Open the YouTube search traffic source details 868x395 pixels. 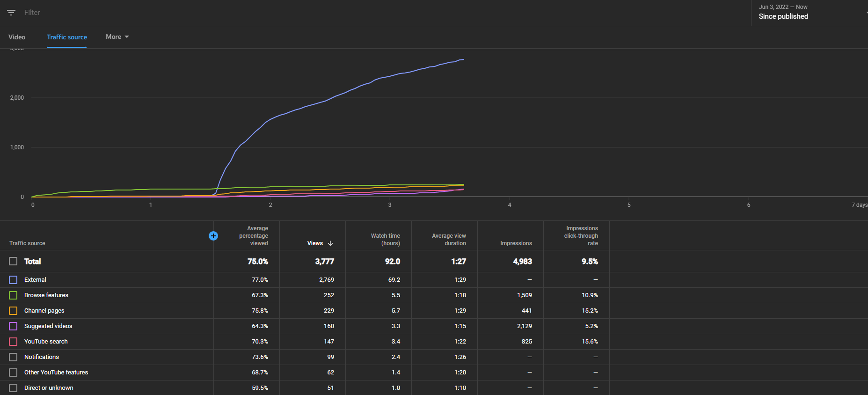[46, 342]
